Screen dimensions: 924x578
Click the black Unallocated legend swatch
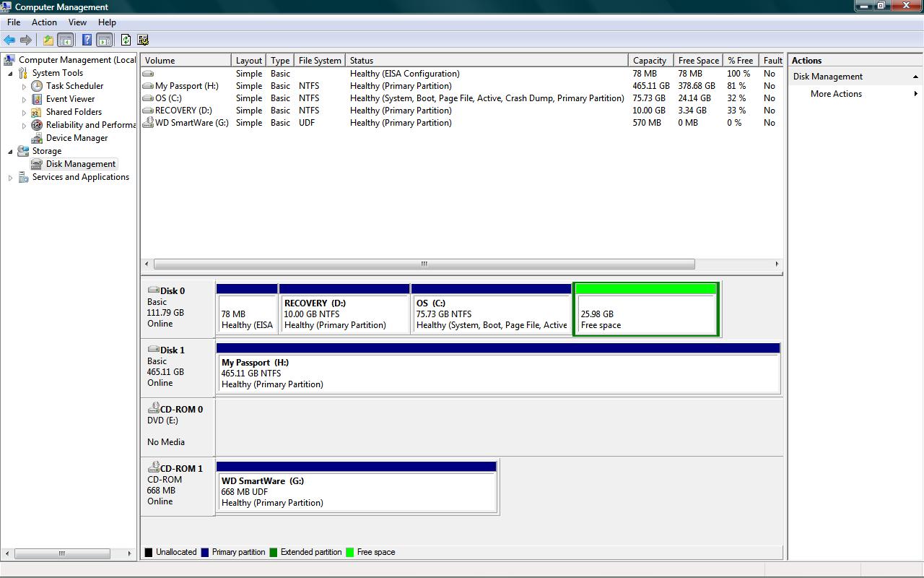pos(149,553)
